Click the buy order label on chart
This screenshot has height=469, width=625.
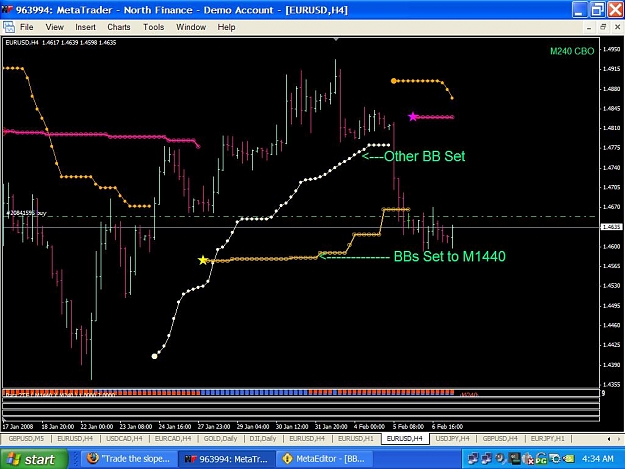pyautogui.click(x=26, y=213)
